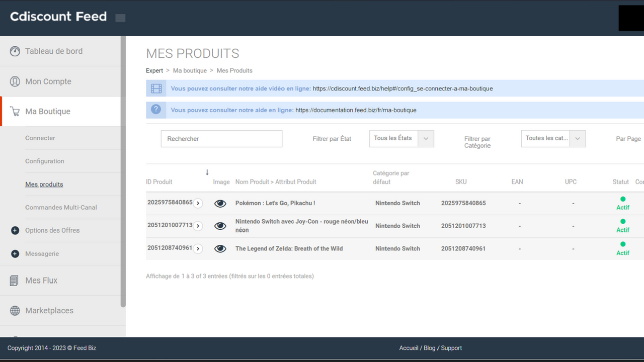The image size is (644, 362).
Task: Click Ma boutique breadcrumb link
Action: tap(190, 70)
